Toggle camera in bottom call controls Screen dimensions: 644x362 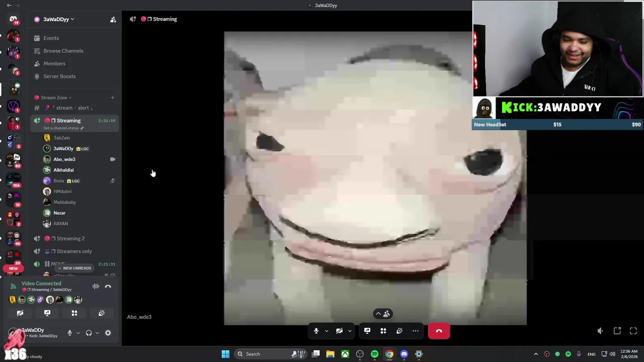click(339, 331)
